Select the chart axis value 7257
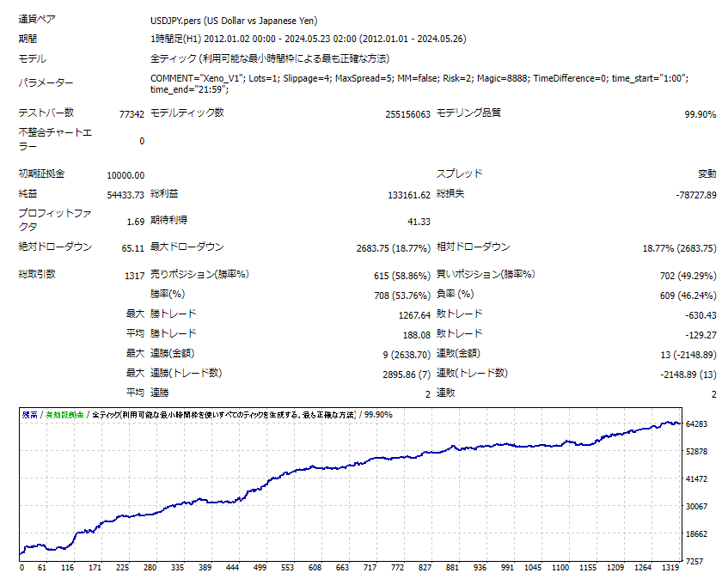728x585 pixels. click(x=694, y=561)
